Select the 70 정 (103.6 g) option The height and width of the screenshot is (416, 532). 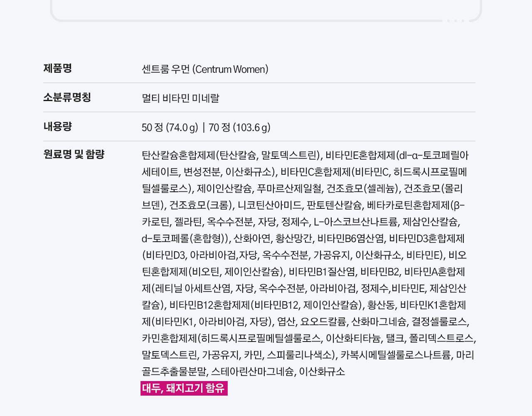239,127
